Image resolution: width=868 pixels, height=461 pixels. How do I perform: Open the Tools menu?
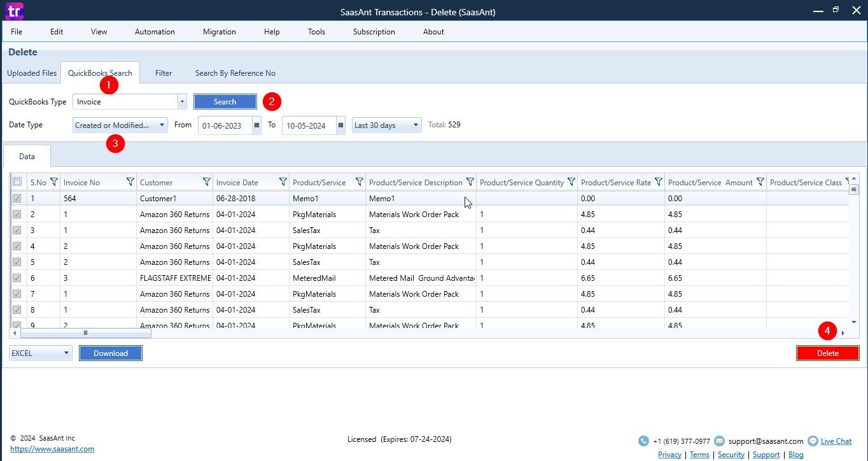click(316, 31)
